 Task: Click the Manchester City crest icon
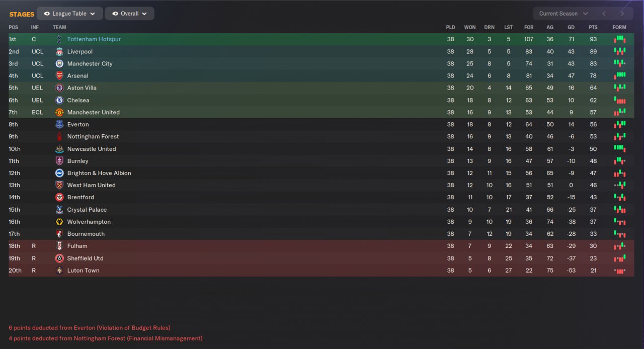[59, 63]
